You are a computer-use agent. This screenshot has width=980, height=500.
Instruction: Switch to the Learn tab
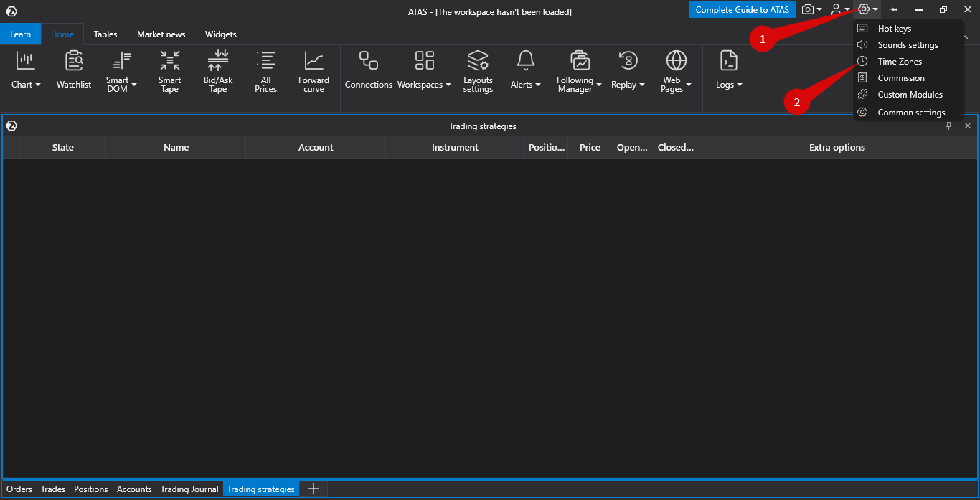tap(20, 34)
